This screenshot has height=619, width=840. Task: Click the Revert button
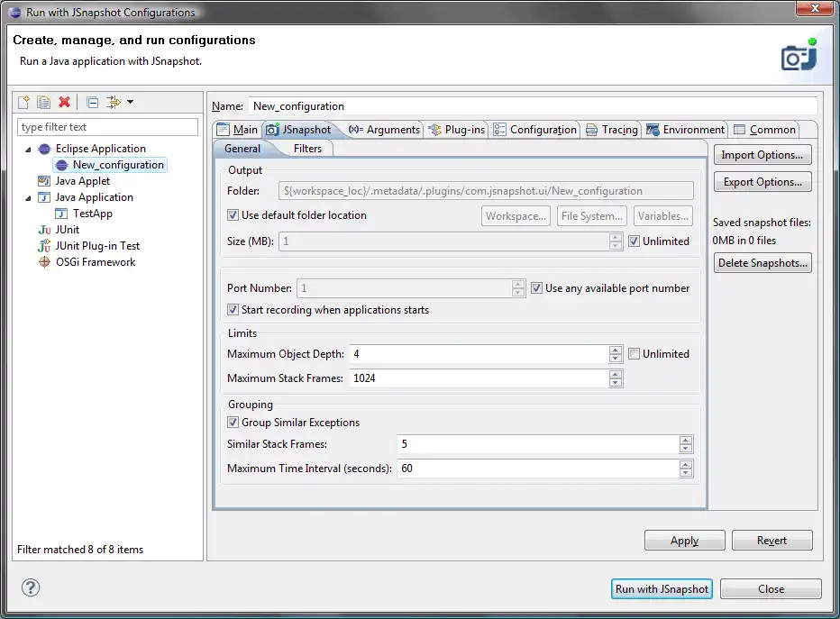(772, 541)
